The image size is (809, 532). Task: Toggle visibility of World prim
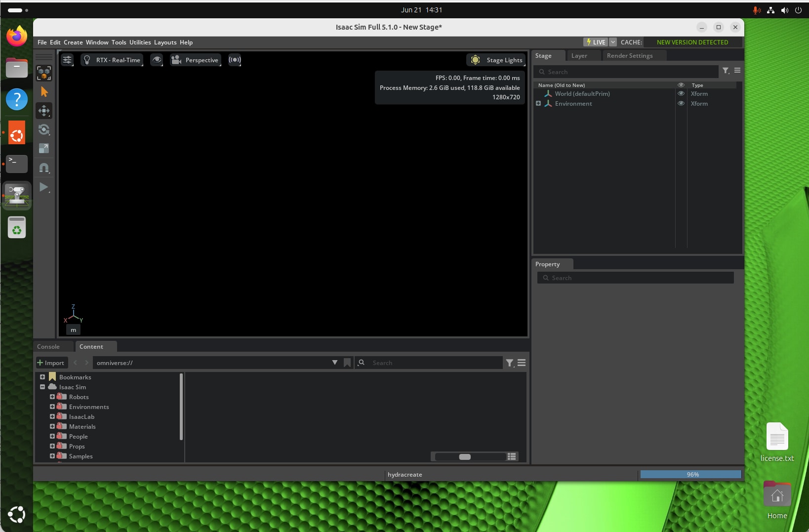click(x=681, y=93)
